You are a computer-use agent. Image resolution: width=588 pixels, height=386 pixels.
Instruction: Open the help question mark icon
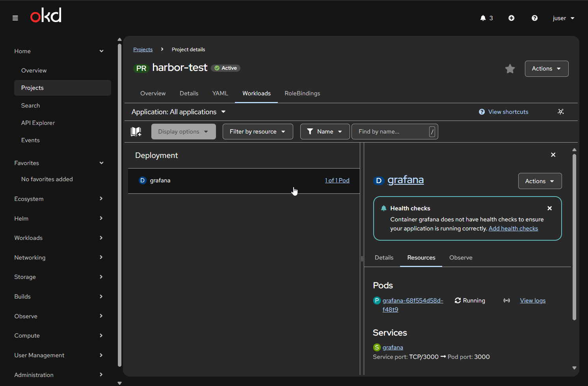click(x=534, y=18)
